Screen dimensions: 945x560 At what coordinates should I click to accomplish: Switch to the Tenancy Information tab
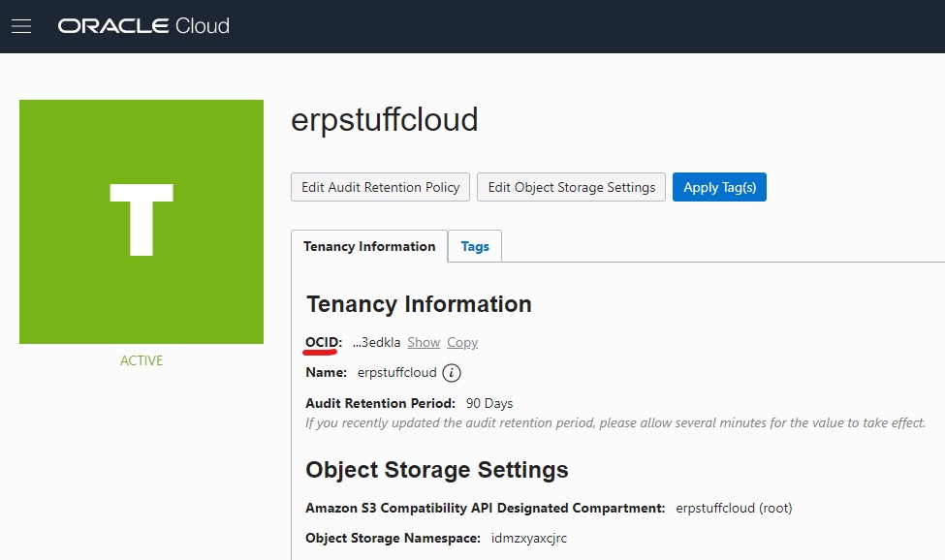coord(369,246)
